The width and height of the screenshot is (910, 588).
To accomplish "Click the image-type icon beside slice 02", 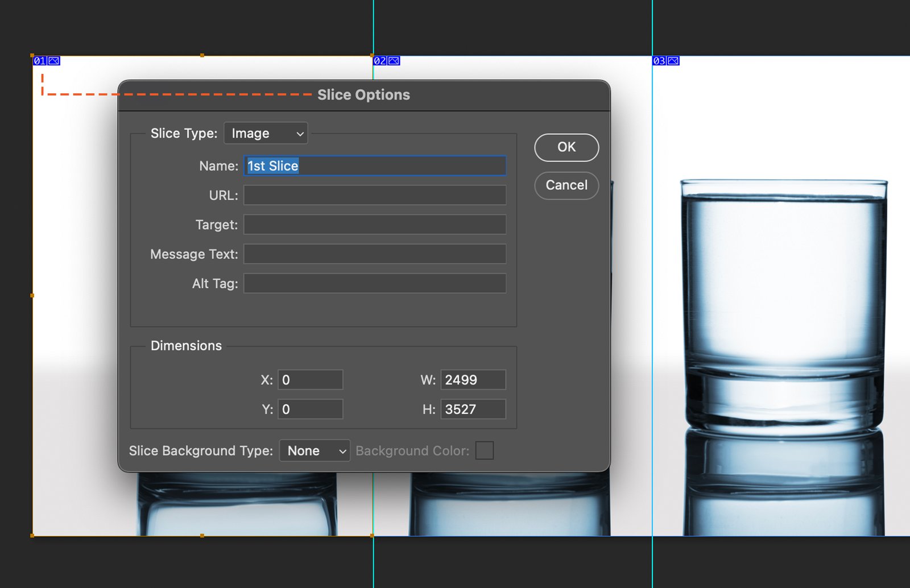I will point(394,61).
